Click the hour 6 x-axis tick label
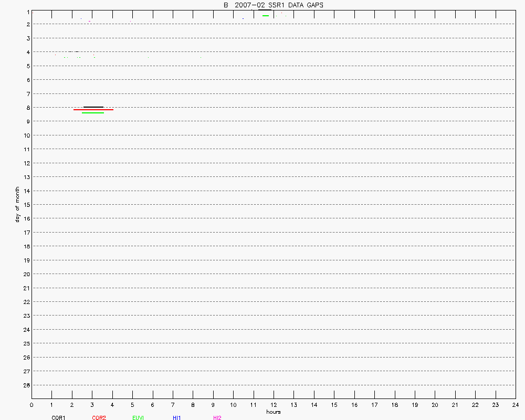The width and height of the screenshot is (525, 420). (152, 405)
